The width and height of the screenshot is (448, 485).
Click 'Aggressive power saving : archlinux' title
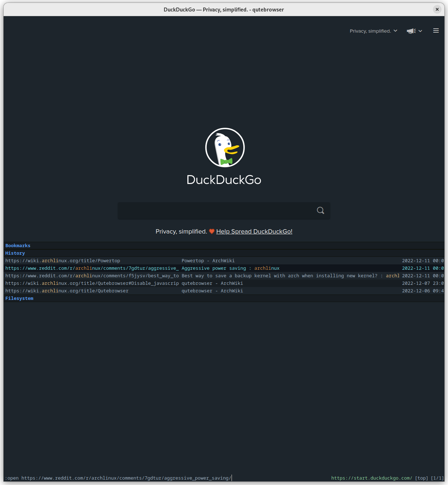tap(230, 268)
